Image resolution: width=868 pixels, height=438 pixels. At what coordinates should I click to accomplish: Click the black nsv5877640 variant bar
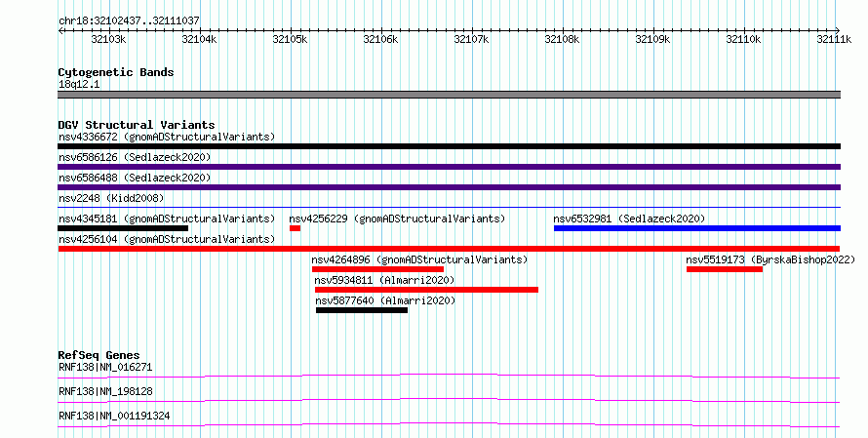point(362,310)
